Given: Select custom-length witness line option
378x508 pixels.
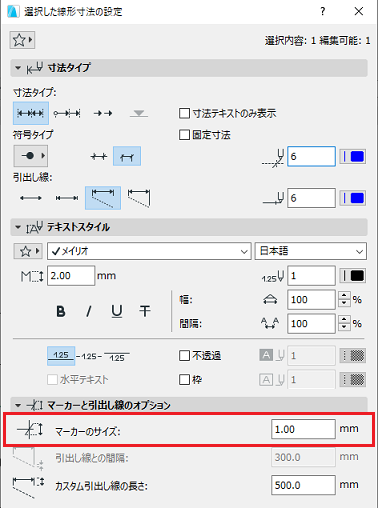Looking at the screenshot, I should [103, 198].
